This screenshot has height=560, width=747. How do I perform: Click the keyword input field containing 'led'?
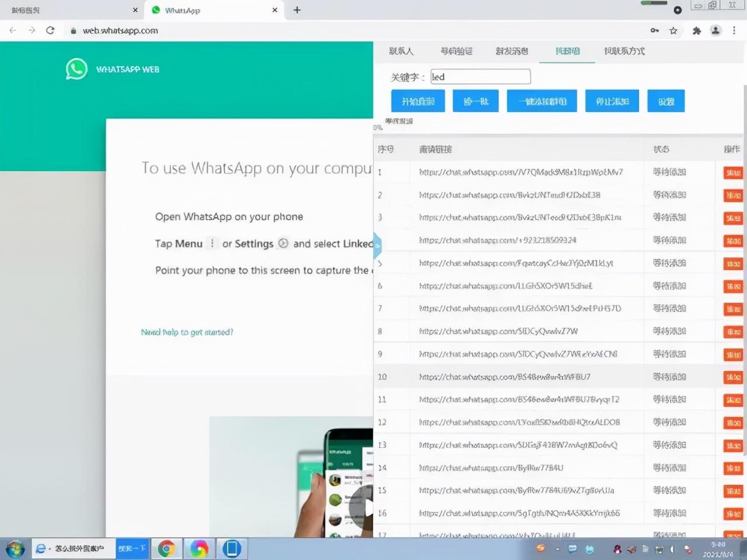point(480,76)
